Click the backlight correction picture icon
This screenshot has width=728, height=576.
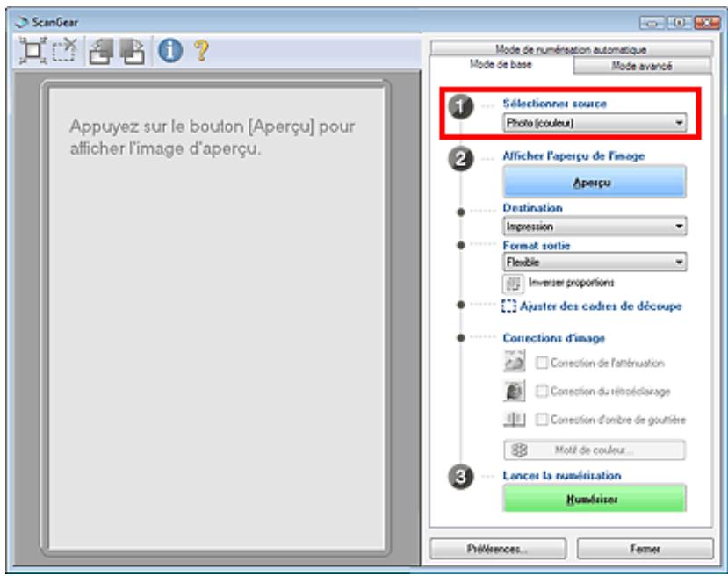pos(514,391)
